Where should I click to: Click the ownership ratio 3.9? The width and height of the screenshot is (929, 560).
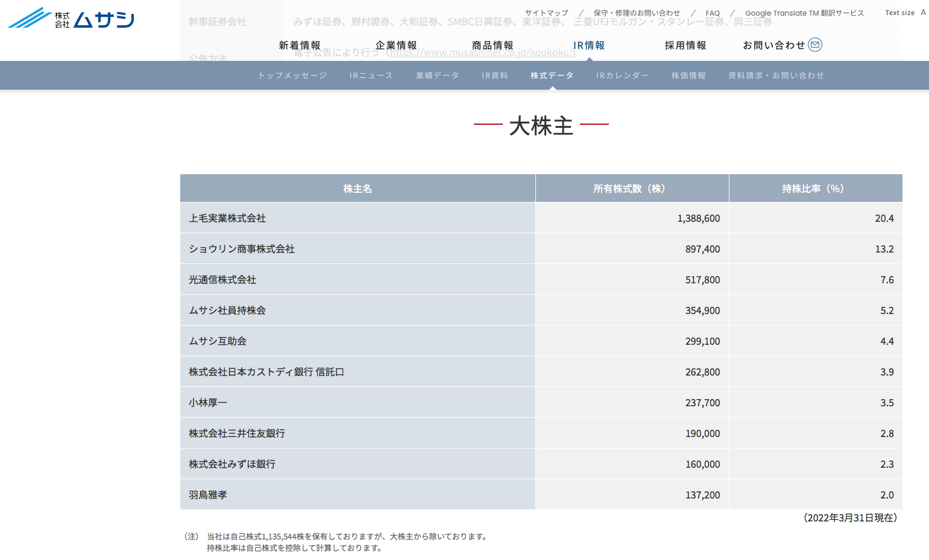point(887,372)
